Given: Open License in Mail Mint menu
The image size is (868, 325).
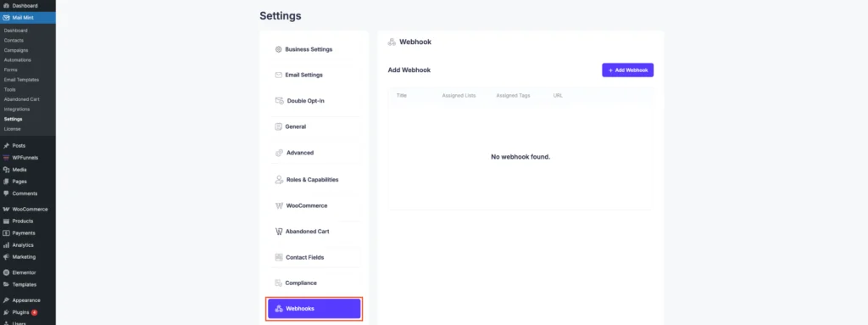Looking at the screenshot, I should point(12,129).
